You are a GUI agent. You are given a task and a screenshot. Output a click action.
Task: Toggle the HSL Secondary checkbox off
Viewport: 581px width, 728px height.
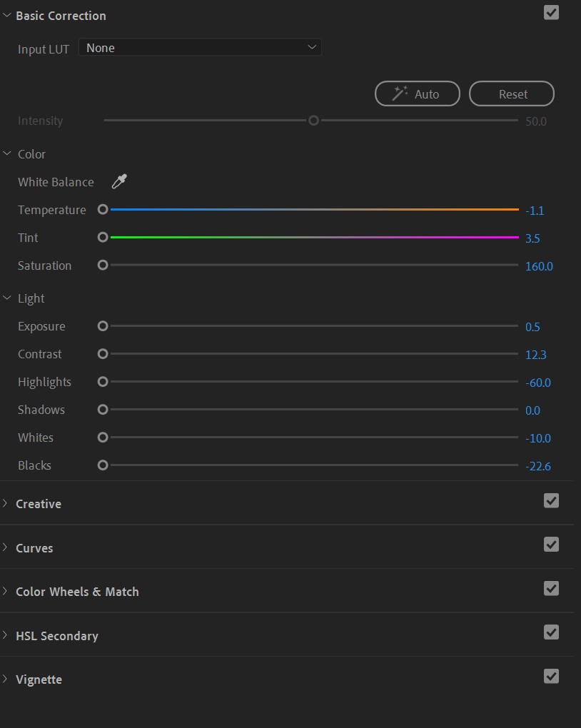tap(550, 632)
